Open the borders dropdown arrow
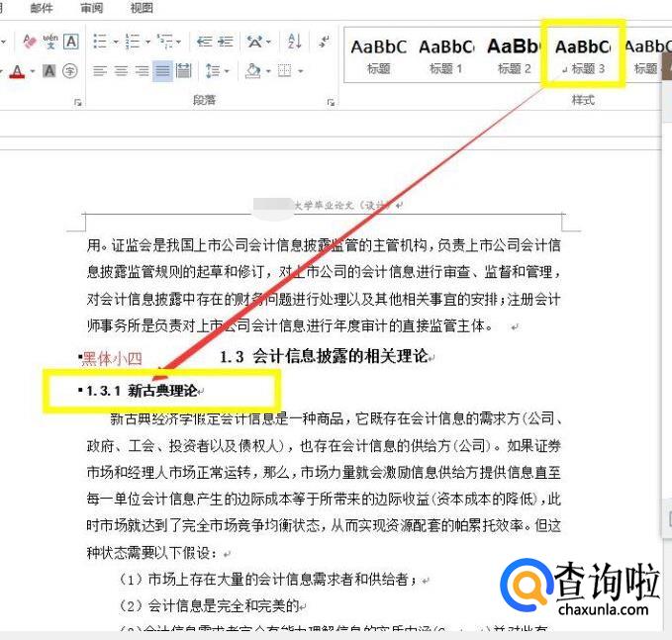Screen dimensions: 672x640 tap(301, 71)
